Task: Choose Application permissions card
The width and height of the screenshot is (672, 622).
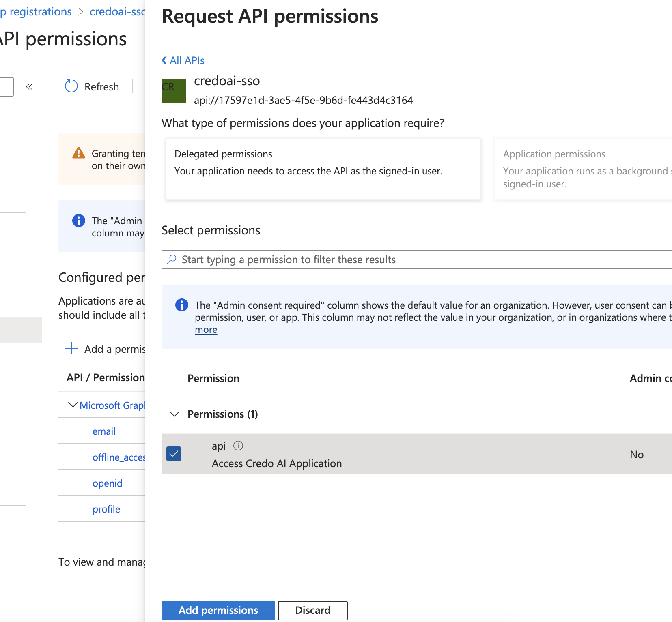Action: point(583,169)
